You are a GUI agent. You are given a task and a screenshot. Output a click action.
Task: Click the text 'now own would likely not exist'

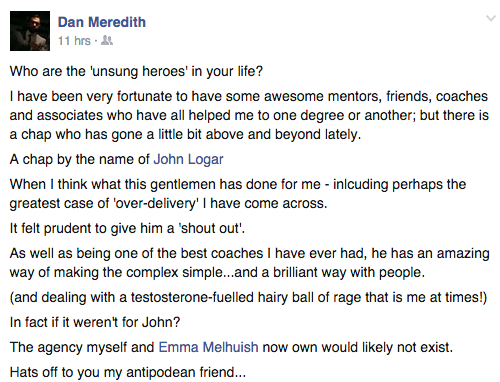[357, 347]
